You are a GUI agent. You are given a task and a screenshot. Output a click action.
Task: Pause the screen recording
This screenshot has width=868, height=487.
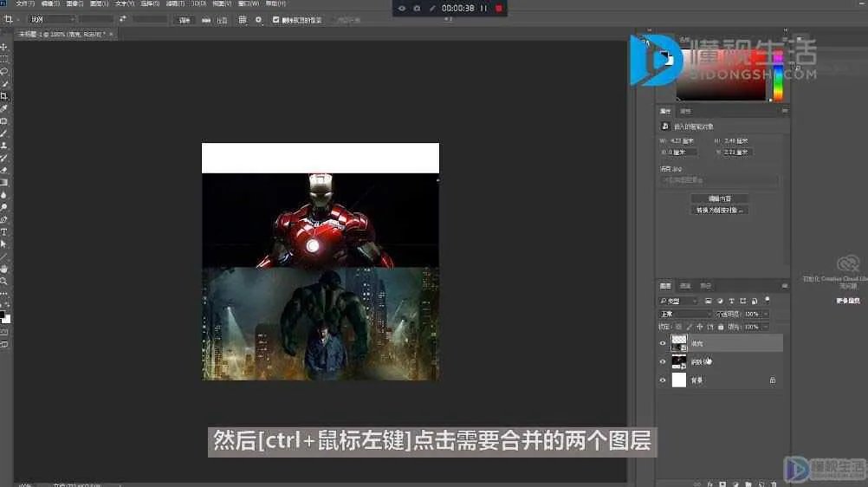[x=483, y=9]
